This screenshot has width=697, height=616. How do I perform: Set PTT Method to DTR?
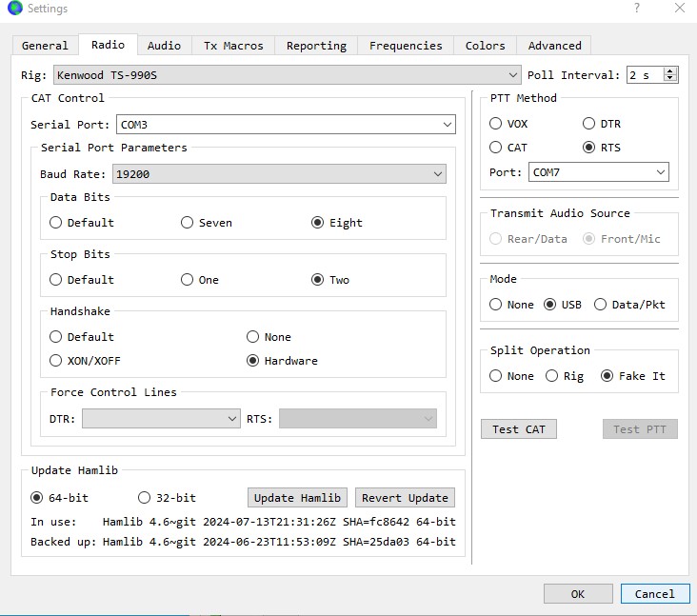click(602, 124)
